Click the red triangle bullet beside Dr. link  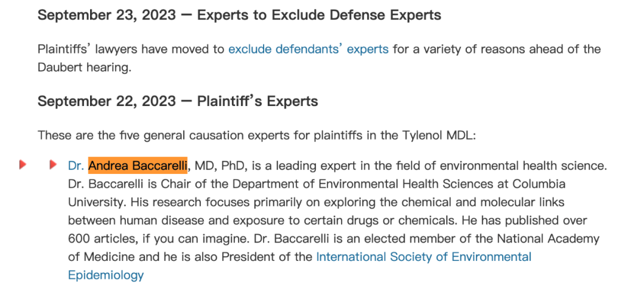53,165
